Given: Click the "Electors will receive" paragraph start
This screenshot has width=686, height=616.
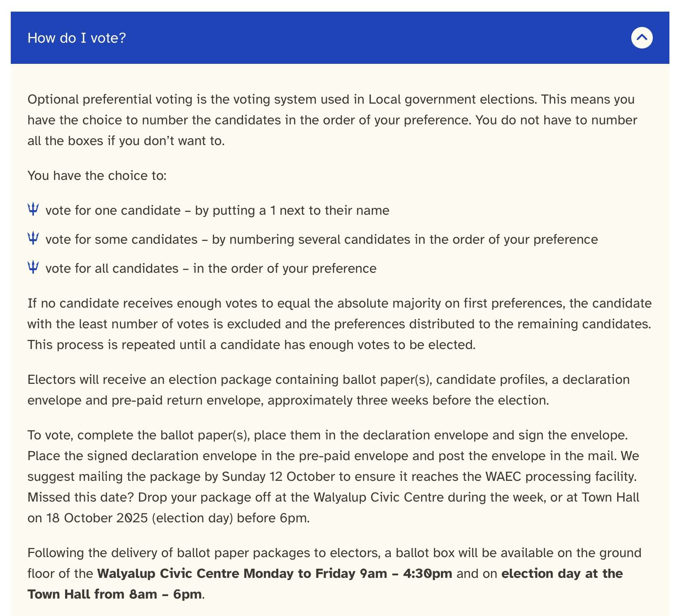Looking at the screenshot, I should coord(88,380).
